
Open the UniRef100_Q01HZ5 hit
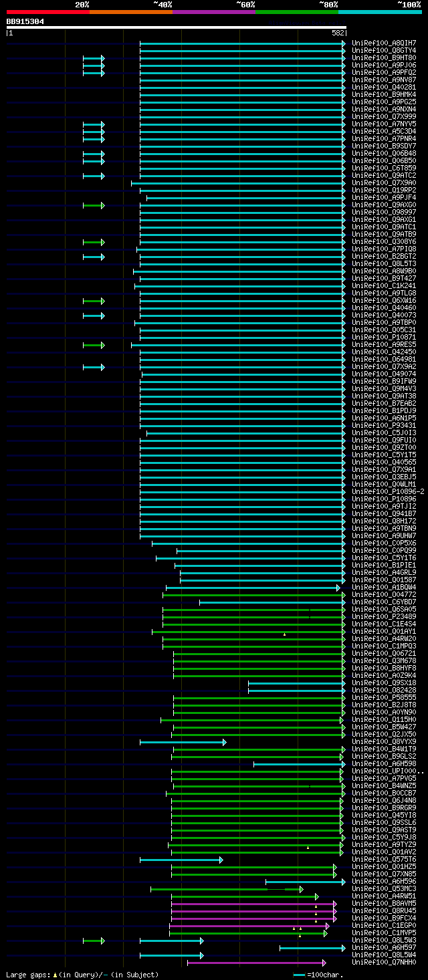coord(384,866)
